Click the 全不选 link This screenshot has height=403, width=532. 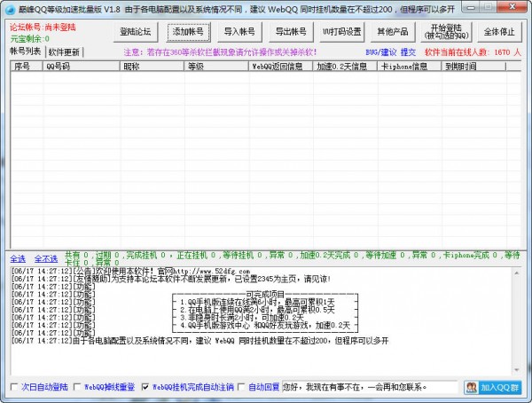[x=46, y=259]
